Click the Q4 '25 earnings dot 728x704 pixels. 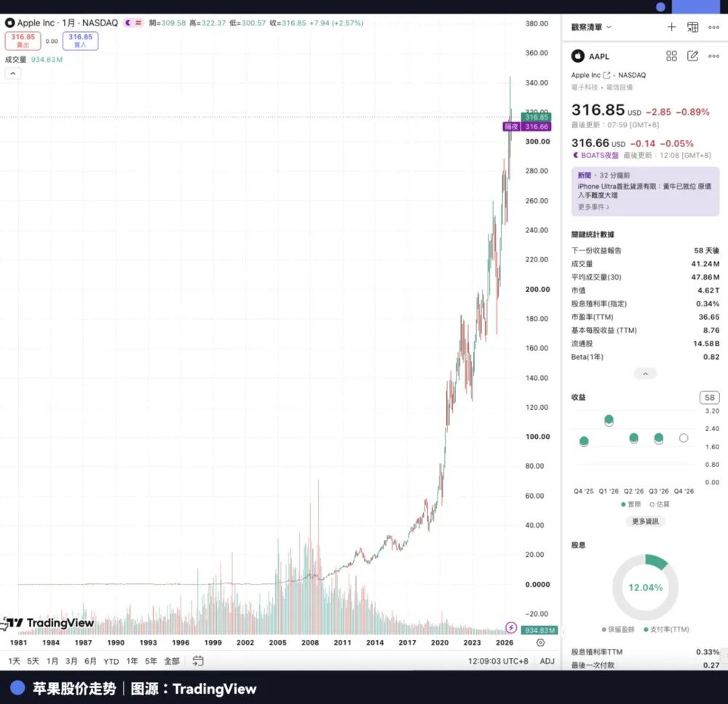(x=584, y=441)
